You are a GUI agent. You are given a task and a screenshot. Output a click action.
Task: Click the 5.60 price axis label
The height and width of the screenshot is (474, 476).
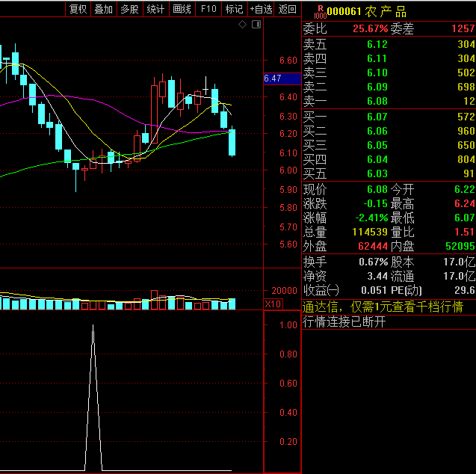coord(288,244)
